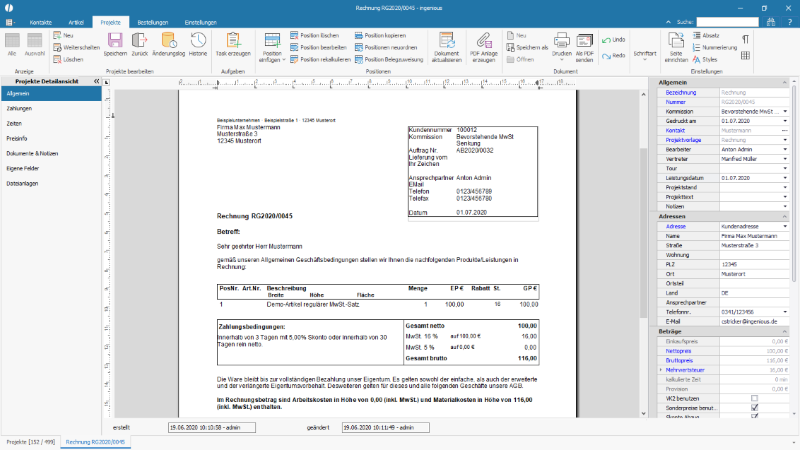800x450 pixels.
Task: Toggle the paragraph marks pilcrow icon
Action: [x=745, y=39]
